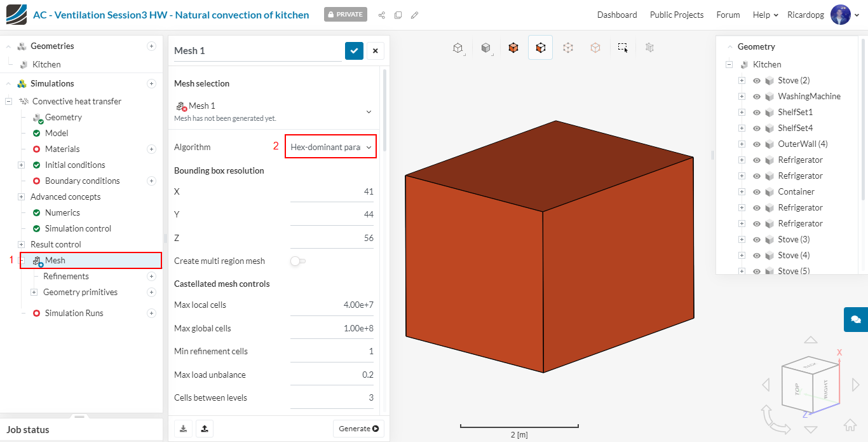Image resolution: width=868 pixels, height=442 pixels.
Task: Activate the select edges cube icon
Action: [568, 48]
